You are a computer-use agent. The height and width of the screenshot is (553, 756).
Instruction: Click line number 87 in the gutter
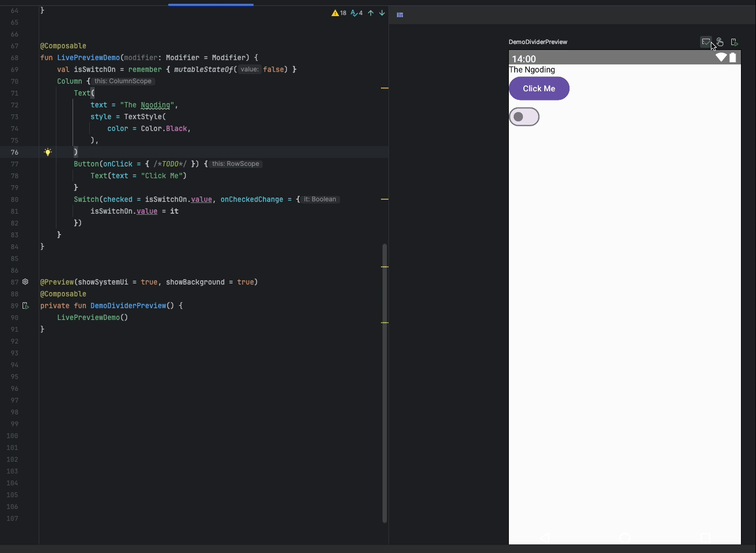(14, 282)
